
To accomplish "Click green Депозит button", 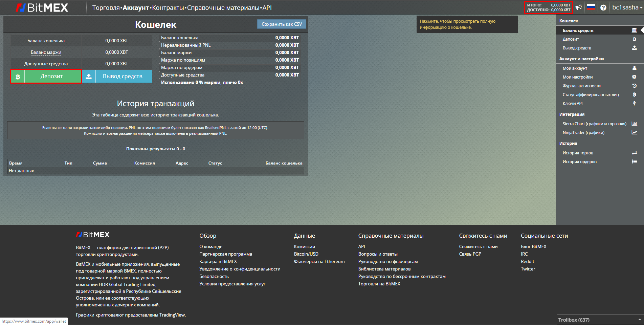I will point(46,76).
